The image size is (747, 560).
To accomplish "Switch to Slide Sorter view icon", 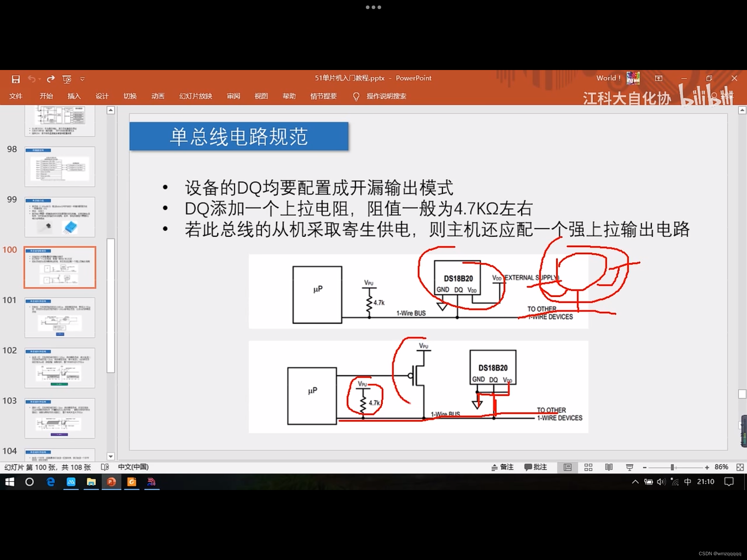I will coord(588,467).
